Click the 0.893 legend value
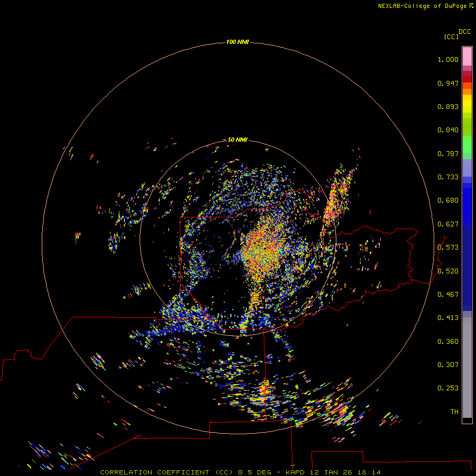Screen dimensions: 476x476 (448, 106)
